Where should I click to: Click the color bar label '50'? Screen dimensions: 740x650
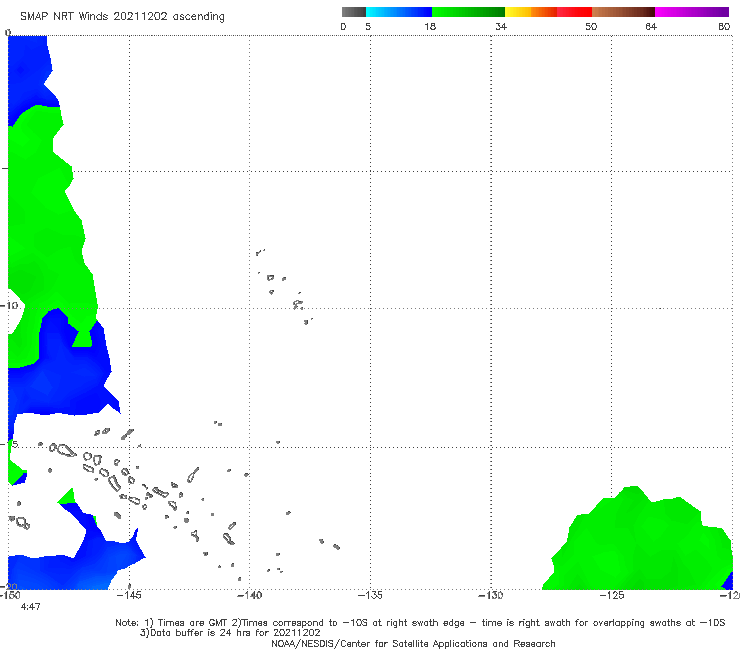[591, 27]
